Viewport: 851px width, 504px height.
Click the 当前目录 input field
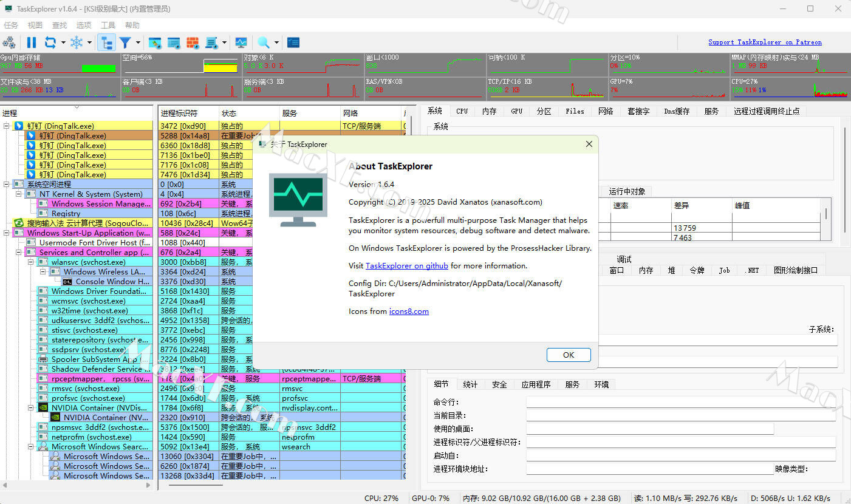(681, 415)
